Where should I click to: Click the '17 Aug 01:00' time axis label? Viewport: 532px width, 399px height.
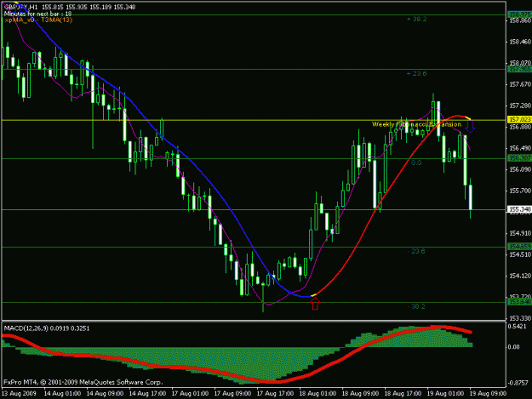pyautogui.click(x=190, y=394)
